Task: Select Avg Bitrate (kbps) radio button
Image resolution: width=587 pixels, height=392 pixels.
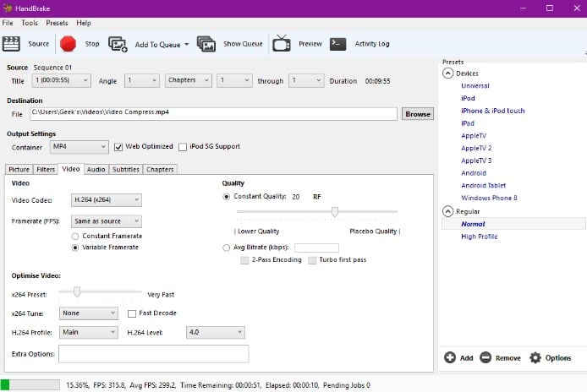Action: pos(226,248)
